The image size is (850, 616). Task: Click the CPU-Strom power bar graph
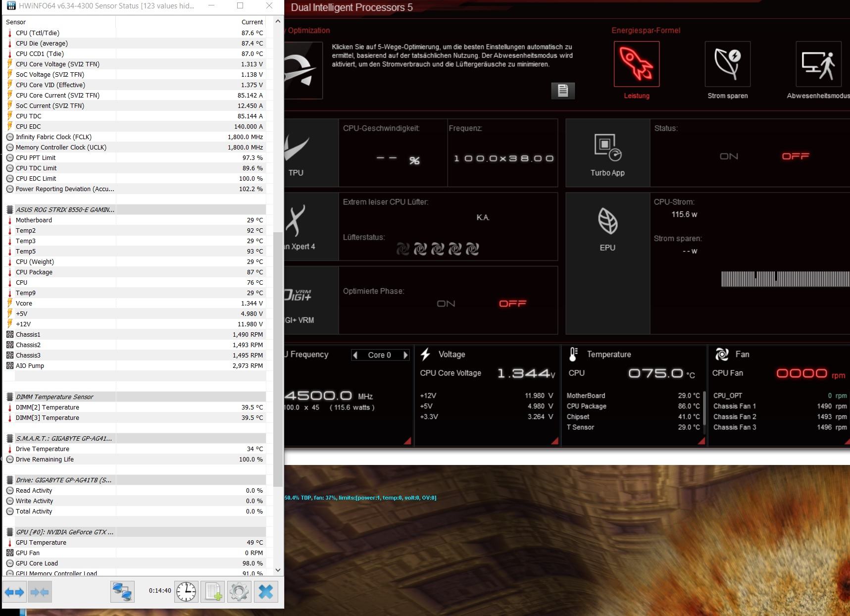coord(785,279)
